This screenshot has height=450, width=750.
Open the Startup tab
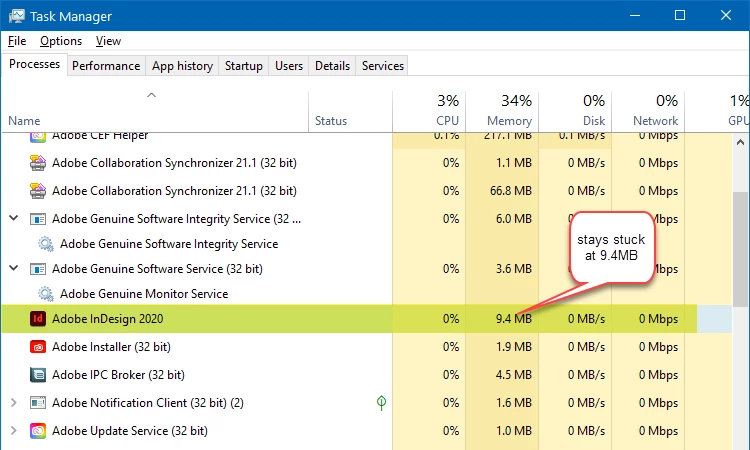[x=243, y=66]
